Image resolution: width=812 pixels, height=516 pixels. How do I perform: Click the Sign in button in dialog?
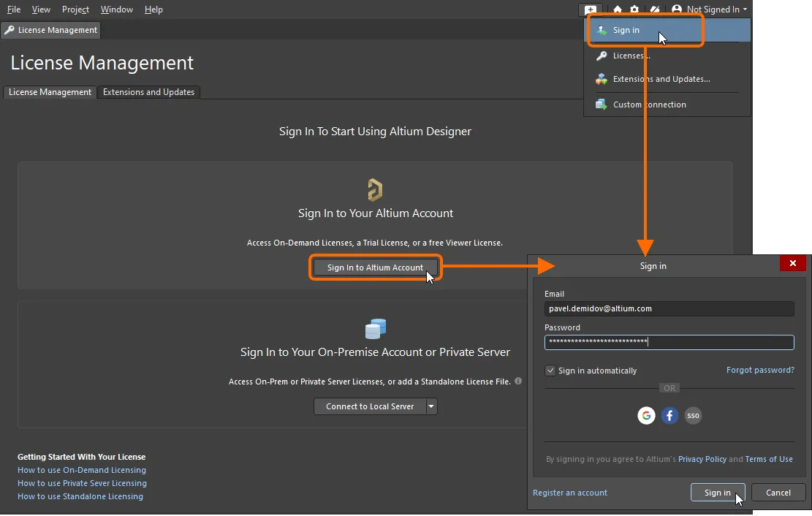718,493
